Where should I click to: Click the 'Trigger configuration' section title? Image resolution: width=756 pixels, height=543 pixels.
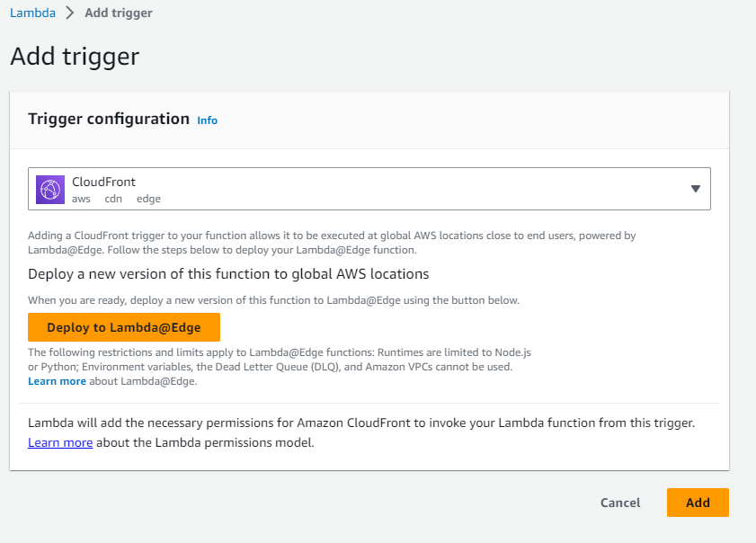click(x=109, y=119)
